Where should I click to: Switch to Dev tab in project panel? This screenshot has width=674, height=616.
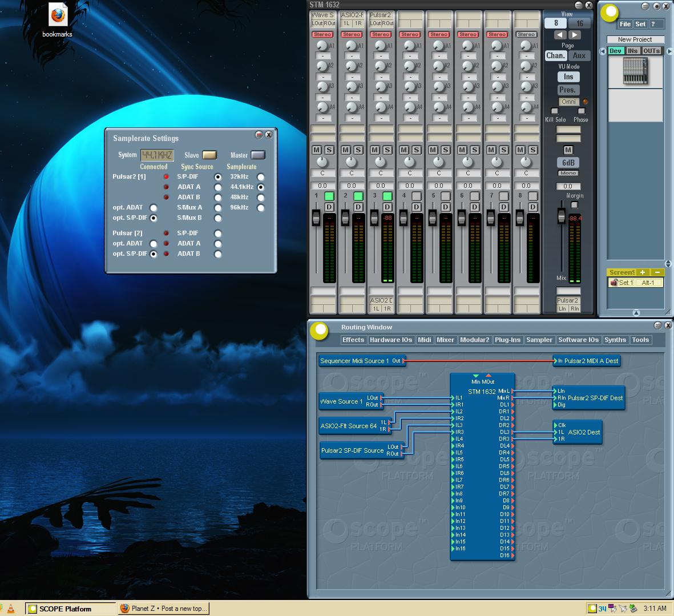tap(616, 51)
